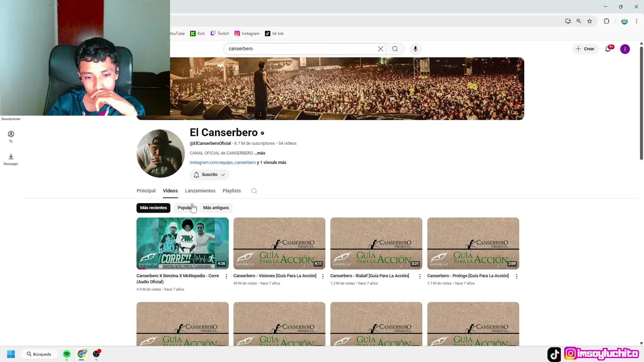Open options menu for the Prologo video
Image resolution: width=644 pixels, height=362 pixels.
coord(517,277)
